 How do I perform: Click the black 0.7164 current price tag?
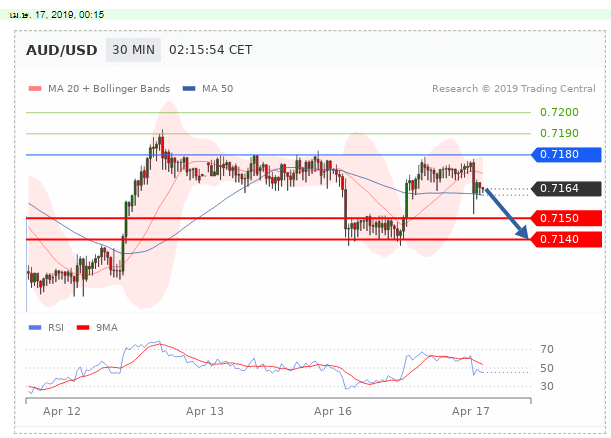point(567,189)
